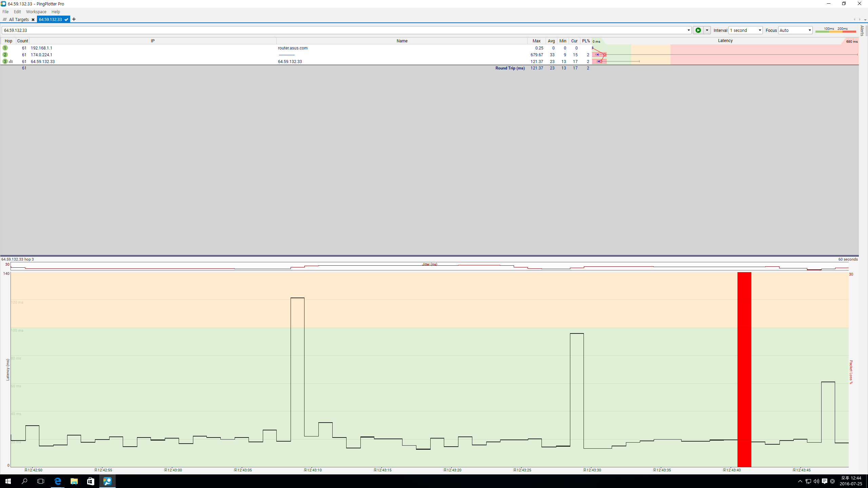
Task: Click the 60 seconds timeline duration label
Action: tap(848, 259)
